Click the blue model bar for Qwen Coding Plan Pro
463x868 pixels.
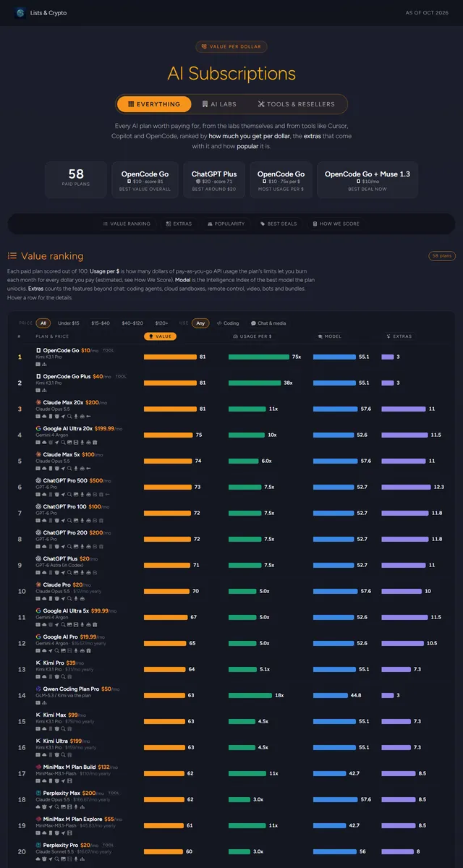[330, 695]
